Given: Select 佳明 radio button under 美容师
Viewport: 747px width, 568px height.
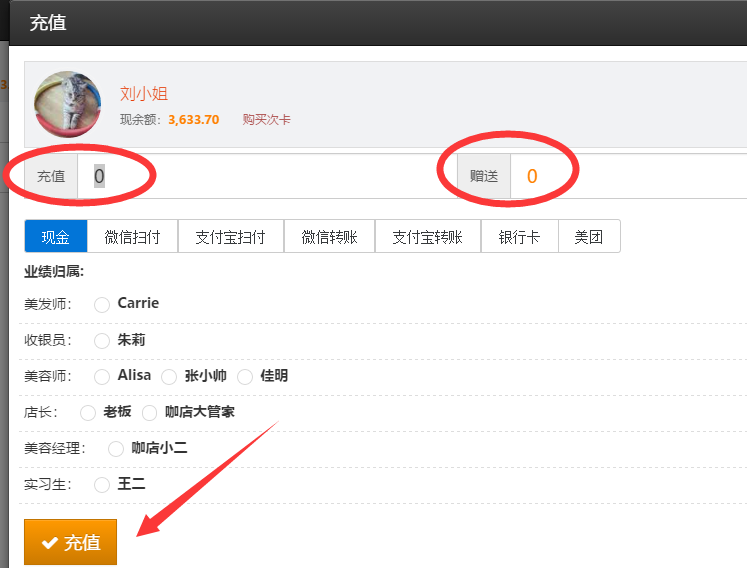Looking at the screenshot, I should pyautogui.click(x=245, y=377).
